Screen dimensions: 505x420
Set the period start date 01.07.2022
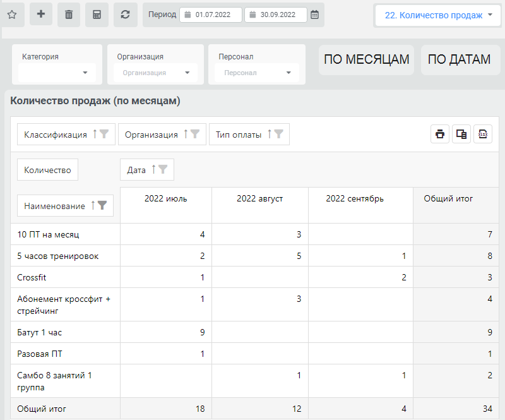(x=211, y=15)
